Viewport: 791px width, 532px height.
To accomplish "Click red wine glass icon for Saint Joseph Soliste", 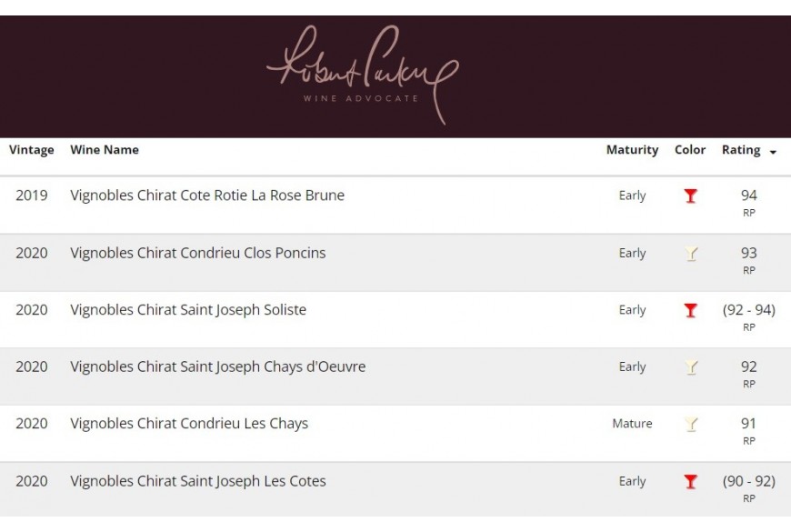I will (691, 310).
